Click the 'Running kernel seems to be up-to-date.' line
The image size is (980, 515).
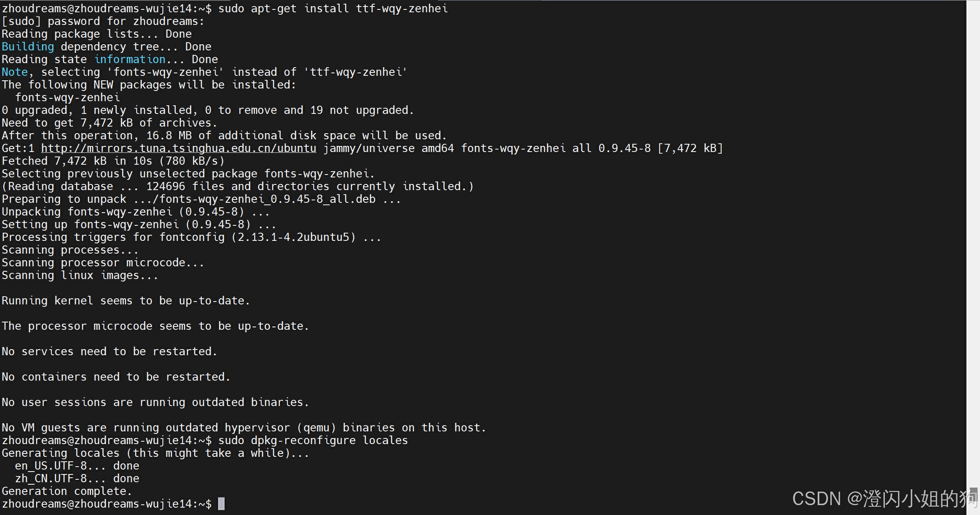click(126, 301)
